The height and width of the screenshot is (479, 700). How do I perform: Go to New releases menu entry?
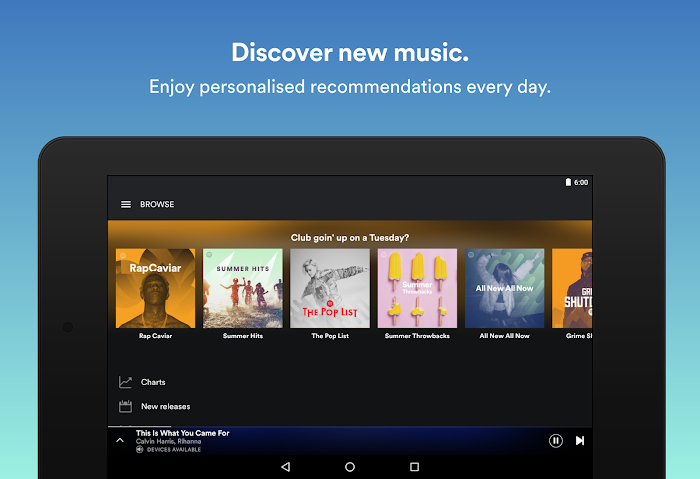[x=165, y=406]
